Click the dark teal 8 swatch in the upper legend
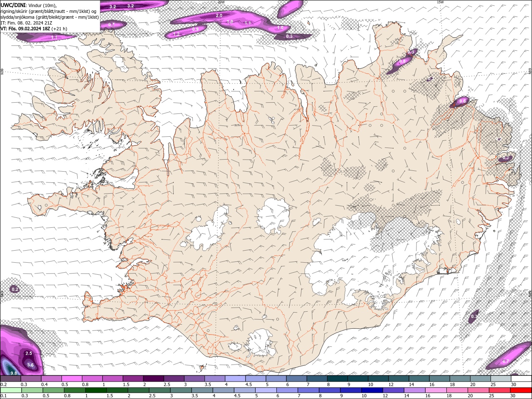 tap(337, 379)
